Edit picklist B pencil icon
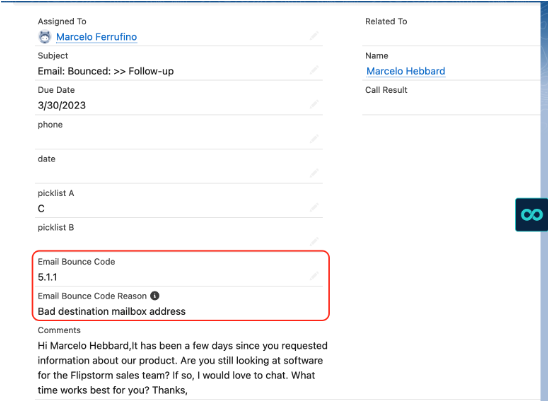 (314, 241)
